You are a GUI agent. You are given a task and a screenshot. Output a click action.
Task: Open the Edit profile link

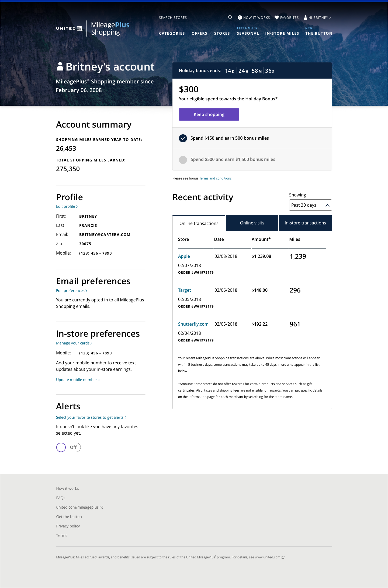pos(67,206)
